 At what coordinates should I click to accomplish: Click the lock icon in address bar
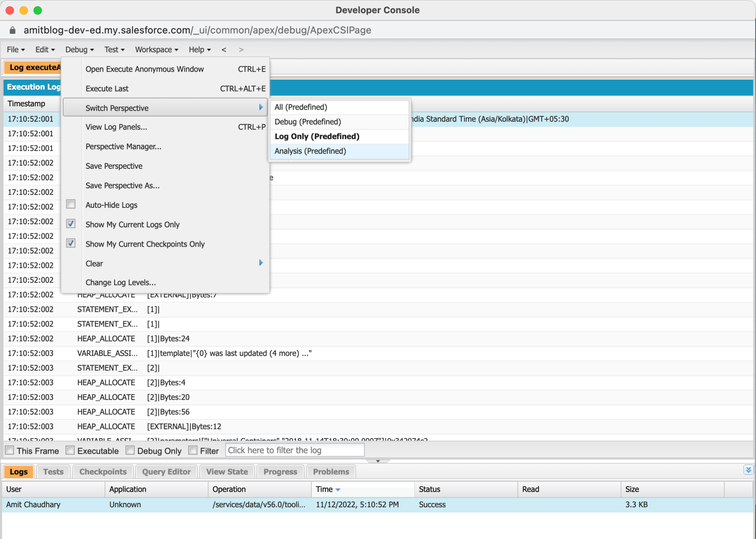[12, 30]
